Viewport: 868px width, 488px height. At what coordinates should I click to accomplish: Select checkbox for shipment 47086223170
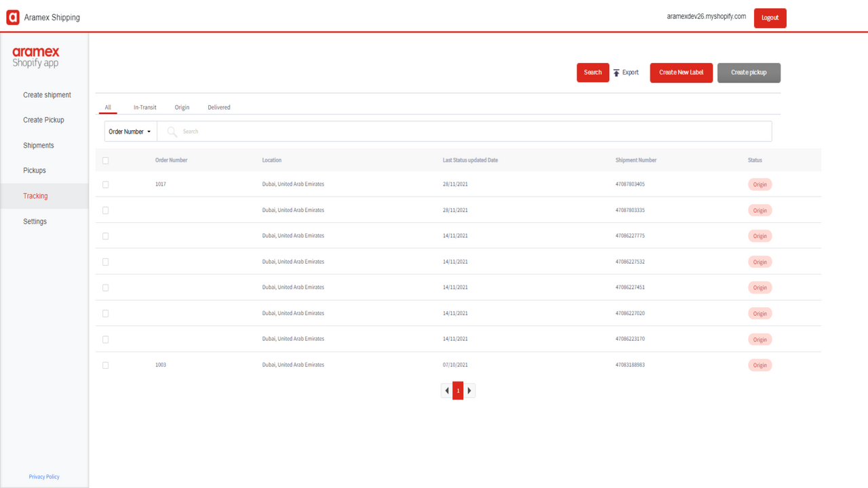tap(105, 339)
